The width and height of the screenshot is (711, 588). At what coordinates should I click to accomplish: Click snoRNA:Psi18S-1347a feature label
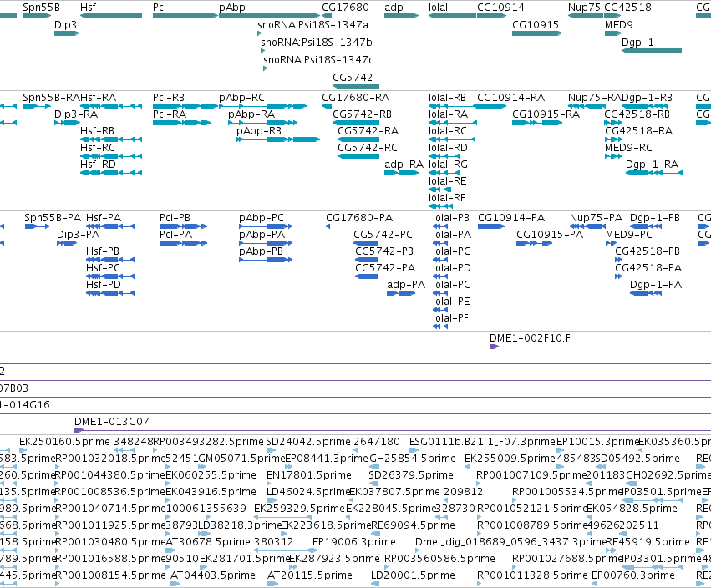click(312, 24)
